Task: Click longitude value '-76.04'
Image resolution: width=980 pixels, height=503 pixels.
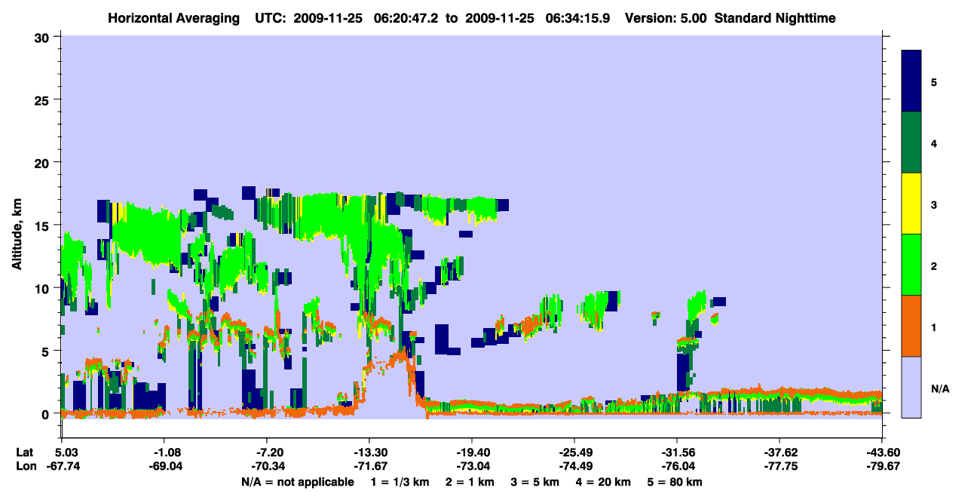Action: (677, 466)
